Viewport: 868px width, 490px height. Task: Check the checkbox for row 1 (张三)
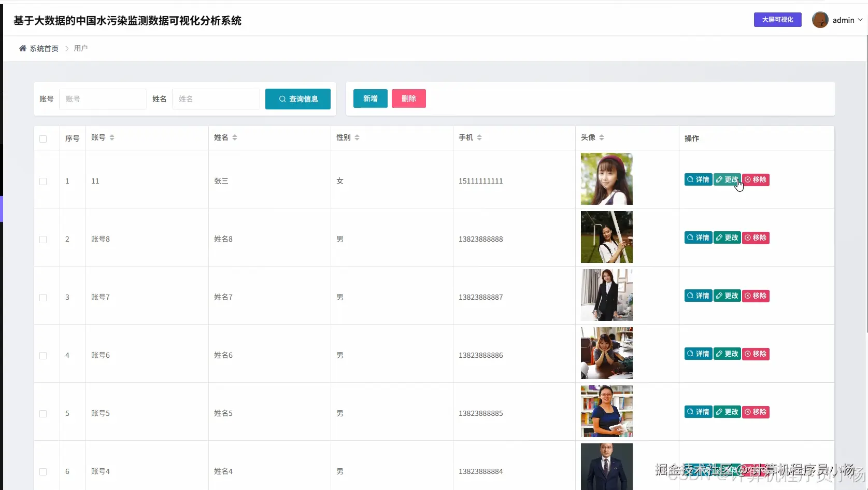(x=43, y=181)
